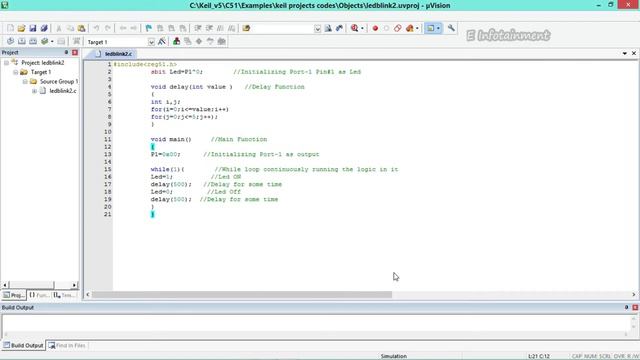Open Target 1 selection dropdown
Screen dimensions: 640x360
point(151,42)
